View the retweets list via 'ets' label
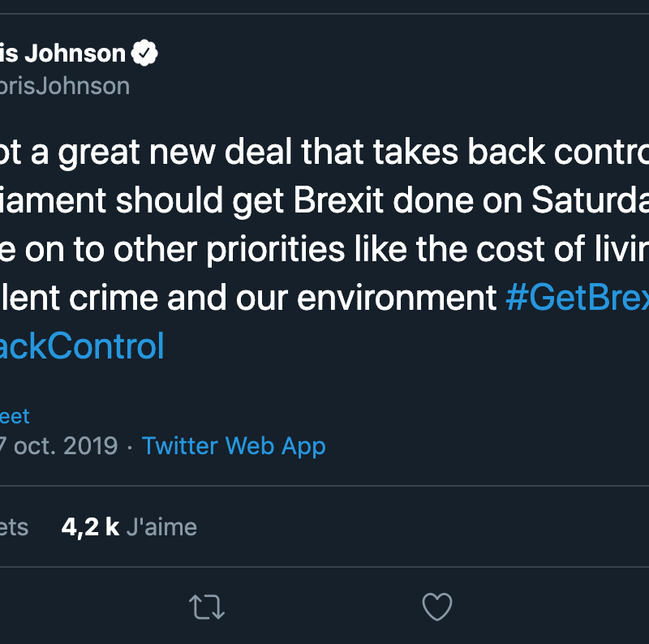 (14, 527)
